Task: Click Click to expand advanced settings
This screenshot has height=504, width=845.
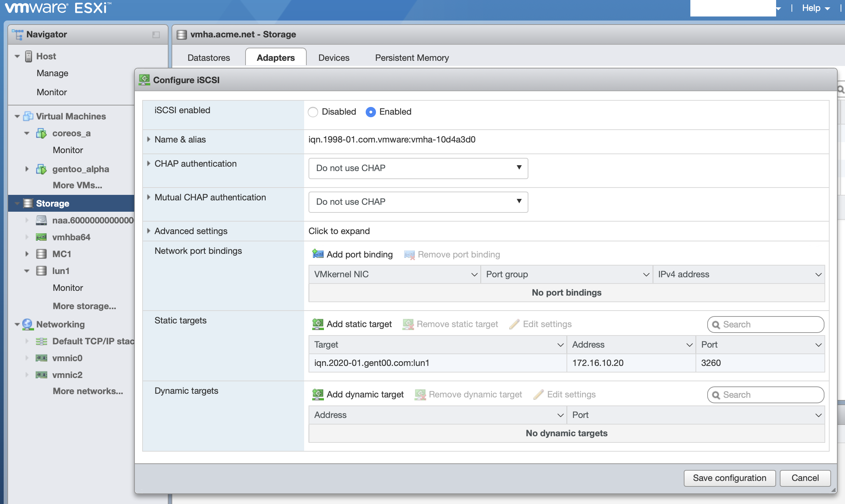Action: point(339,231)
